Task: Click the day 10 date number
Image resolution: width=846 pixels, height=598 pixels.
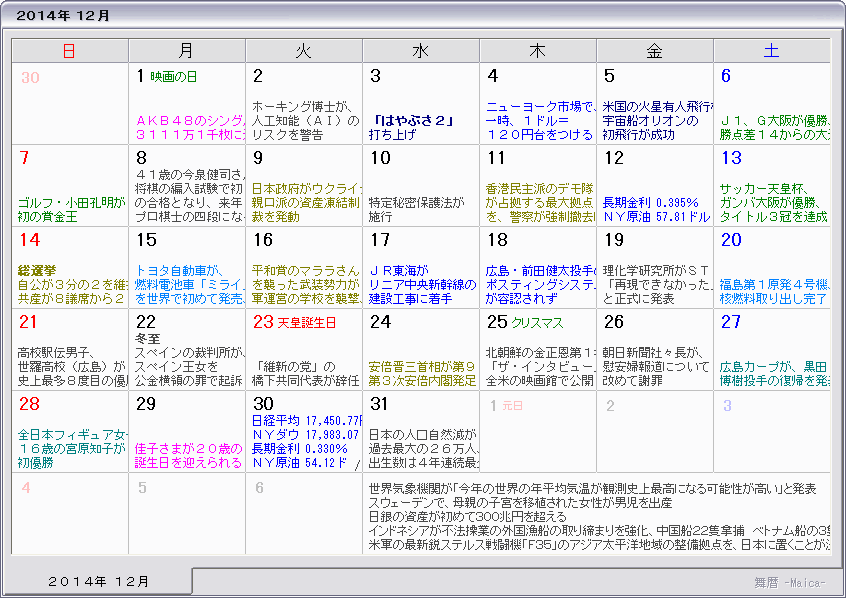Action: click(380, 158)
